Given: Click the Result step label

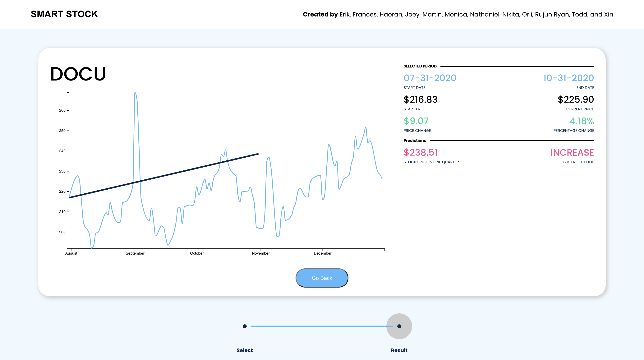Looking at the screenshot, I should 399,350.
